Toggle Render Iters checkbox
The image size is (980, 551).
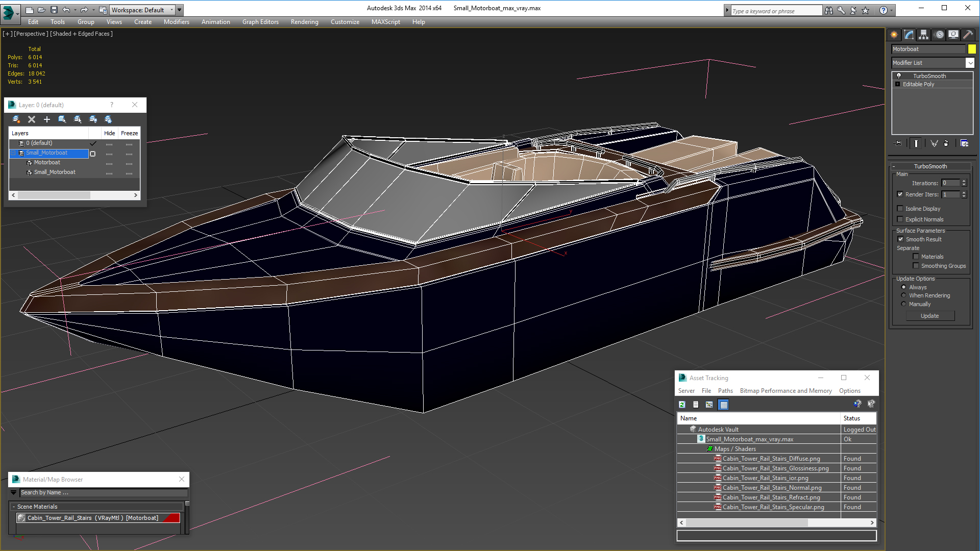900,194
